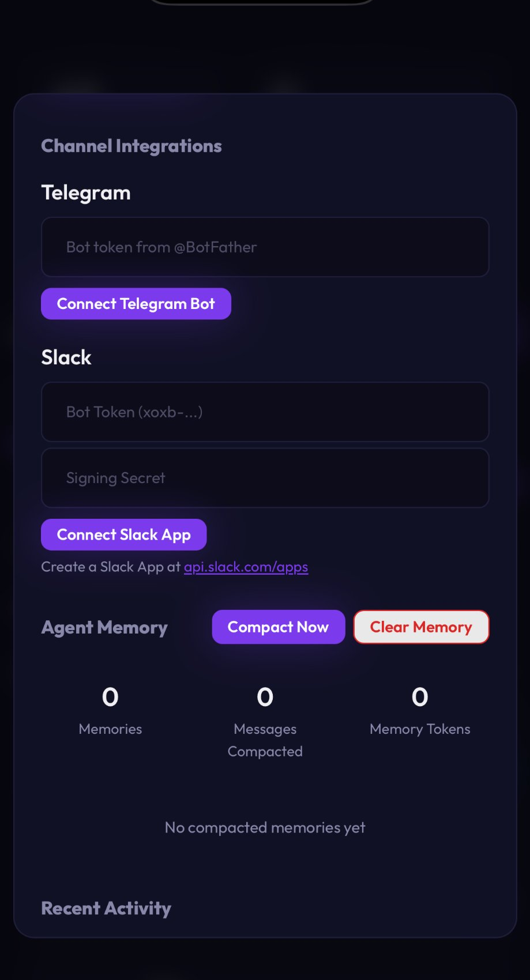Select the Recent Activity heading

click(106, 909)
